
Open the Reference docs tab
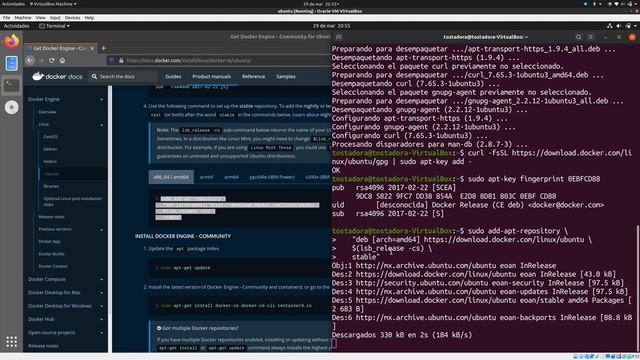coord(253,76)
